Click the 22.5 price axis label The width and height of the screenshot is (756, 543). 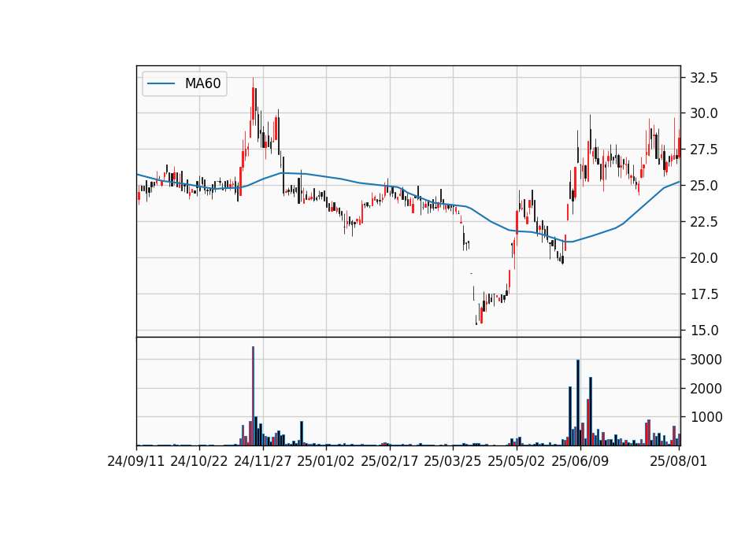coord(704,222)
